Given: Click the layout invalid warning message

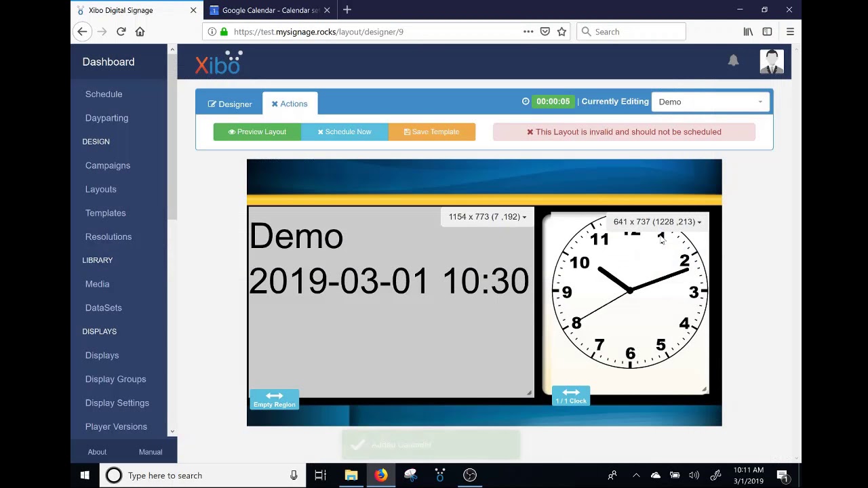Looking at the screenshot, I should [x=624, y=131].
